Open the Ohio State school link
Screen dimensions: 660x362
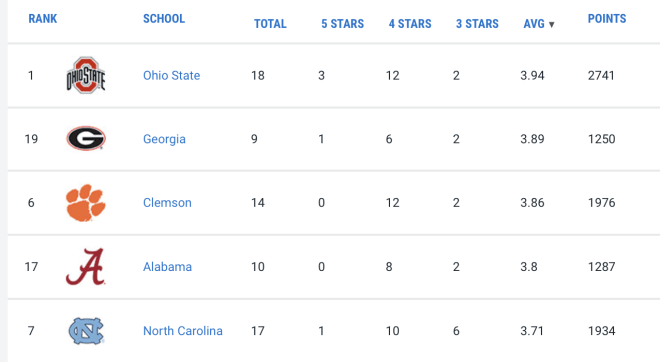pos(171,75)
